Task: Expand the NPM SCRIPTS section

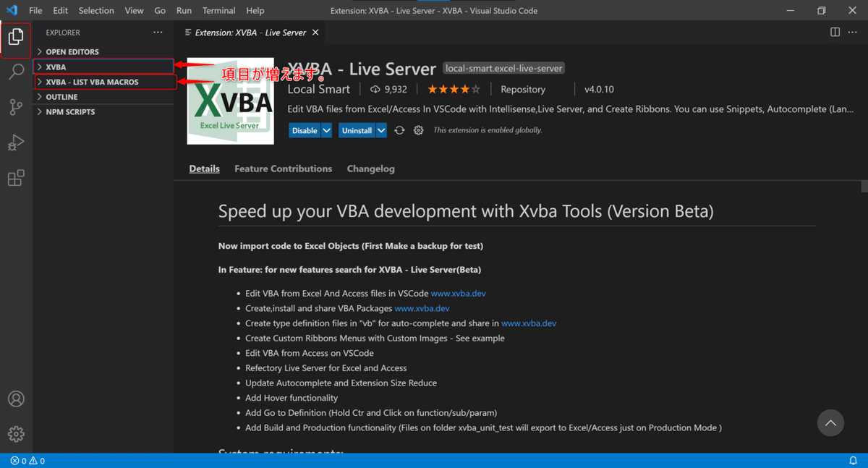Action: click(x=103, y=112)
